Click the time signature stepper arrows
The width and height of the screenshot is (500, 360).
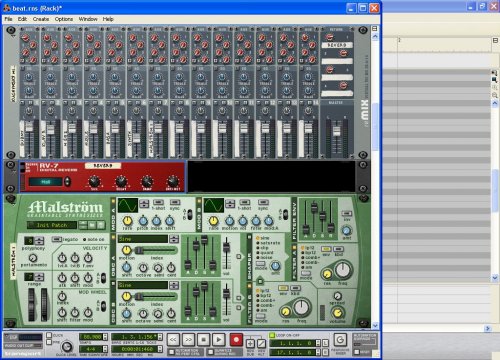(x=105, y=349)
